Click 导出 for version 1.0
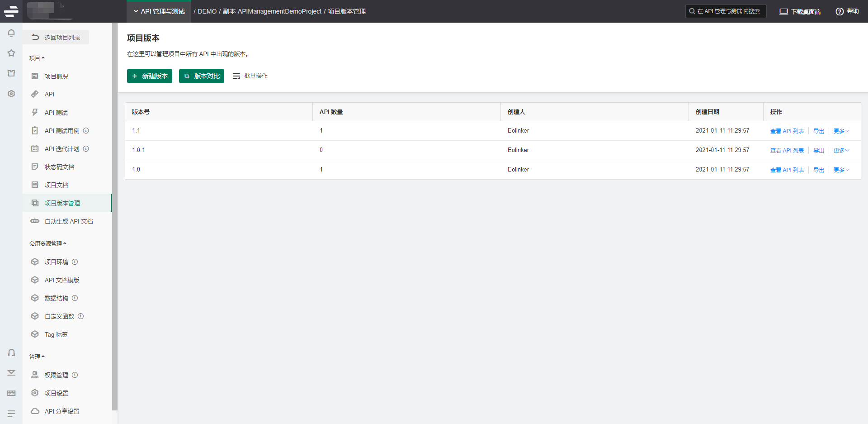868x424 pixels. click(x=819, y=170)
